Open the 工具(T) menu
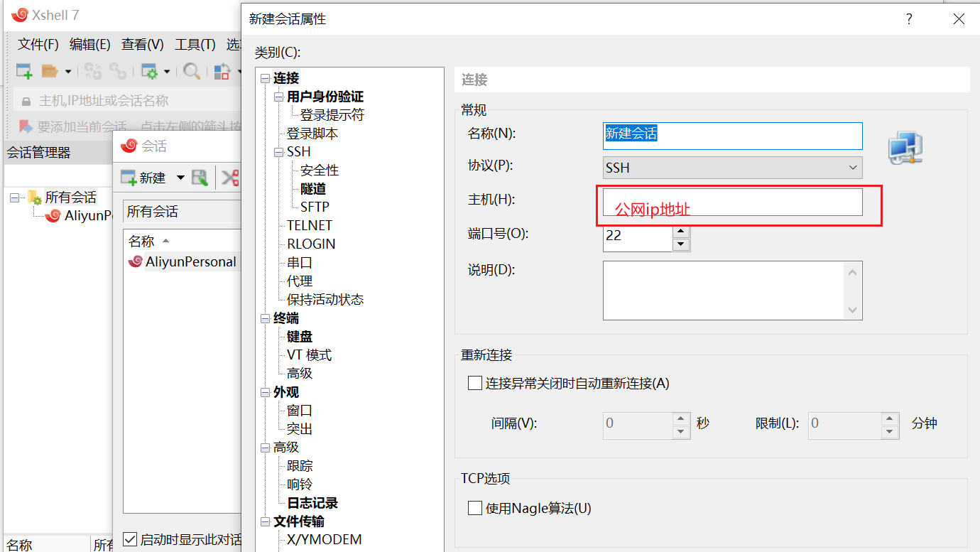Screen dimensions: 980x552 click(x=195, y=45)
